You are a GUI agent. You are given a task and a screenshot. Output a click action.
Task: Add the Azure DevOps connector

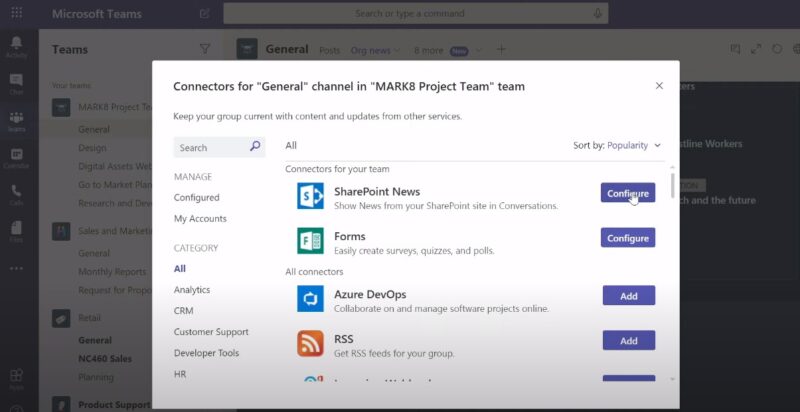click(629, 295)
